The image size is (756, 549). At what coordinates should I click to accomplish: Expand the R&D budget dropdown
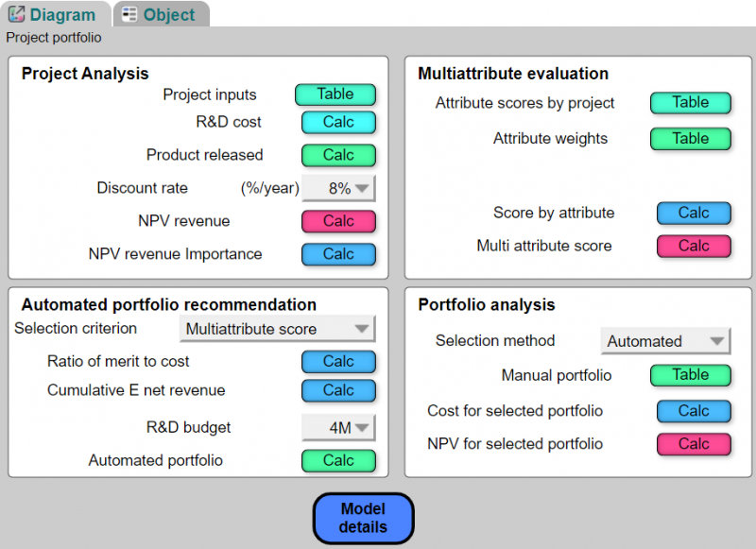point(338,427)
